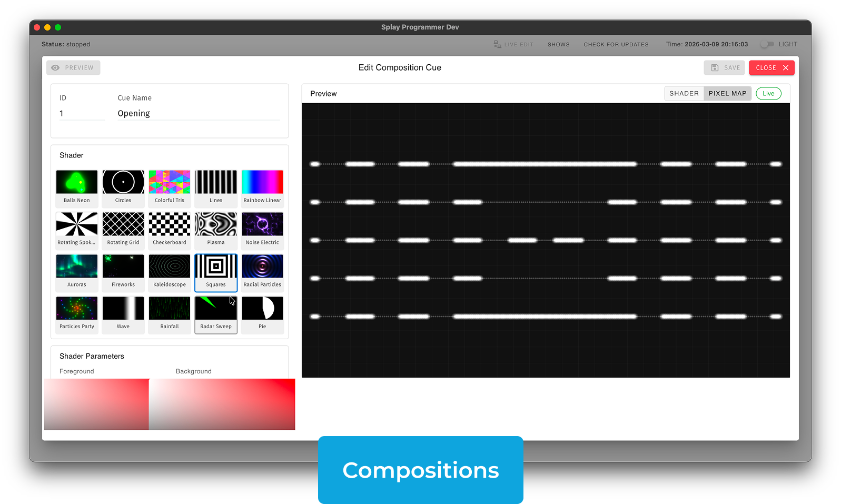Close the Edit Composition Cue dialog

click(771, 68)
